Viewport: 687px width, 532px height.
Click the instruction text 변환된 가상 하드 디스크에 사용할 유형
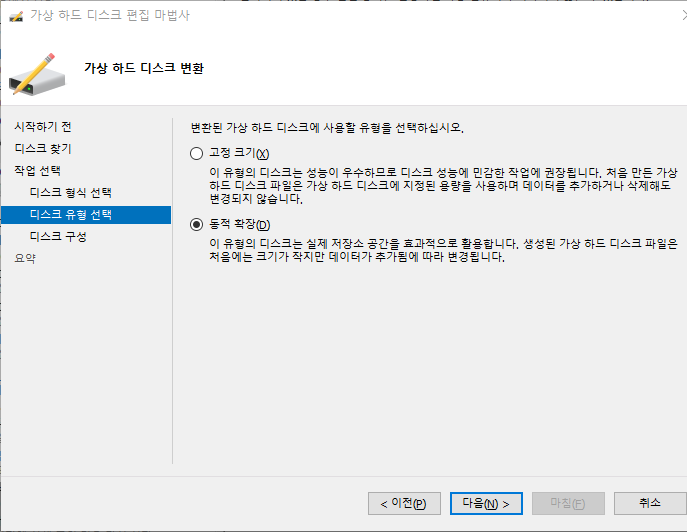click(327, 128)
